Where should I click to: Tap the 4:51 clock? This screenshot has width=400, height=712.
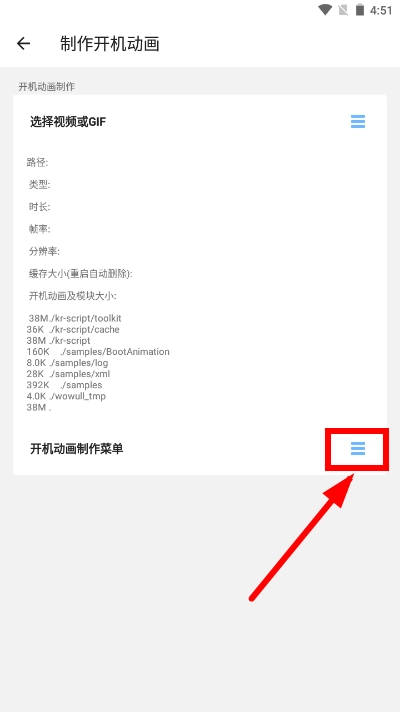pyautogui.click(x=380, y=10)
